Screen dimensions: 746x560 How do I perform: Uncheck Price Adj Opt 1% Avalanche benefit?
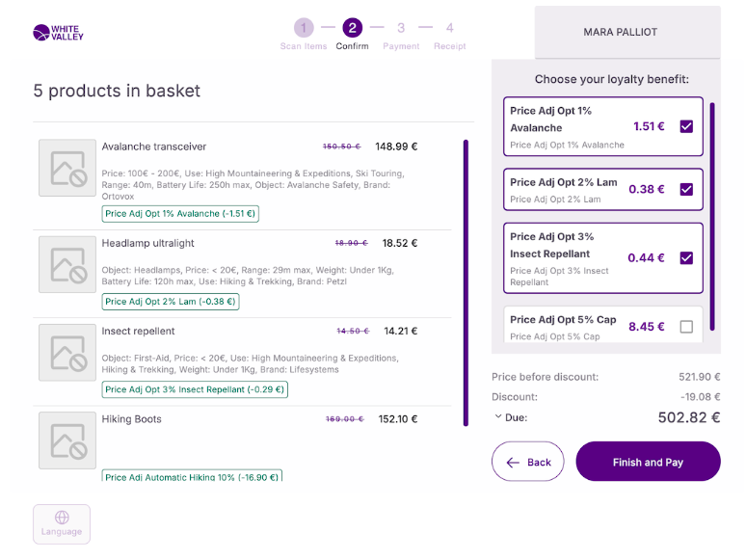coord(686,126)
